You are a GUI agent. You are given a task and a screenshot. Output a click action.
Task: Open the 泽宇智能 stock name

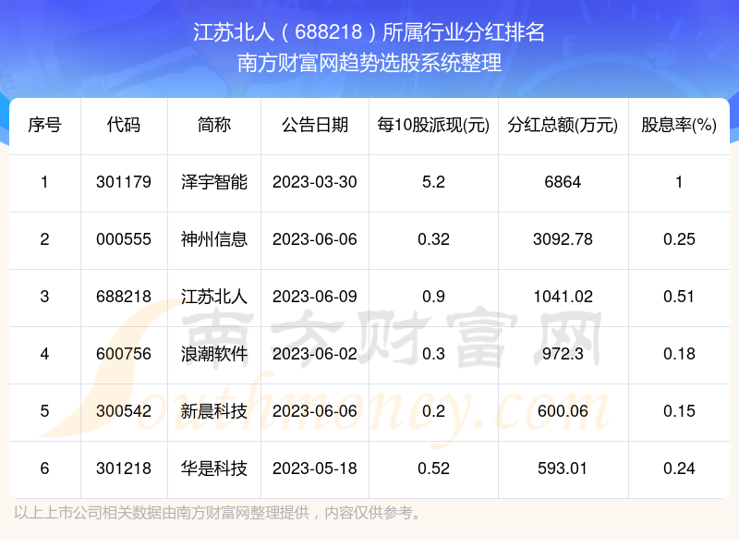click(x=214, y=182)
